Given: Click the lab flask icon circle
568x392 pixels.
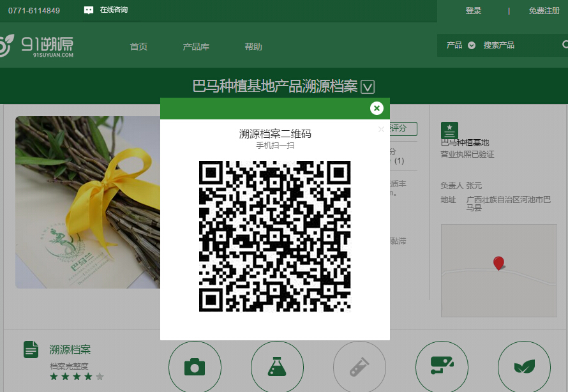Looking at the screenshot, I should 277,367.
